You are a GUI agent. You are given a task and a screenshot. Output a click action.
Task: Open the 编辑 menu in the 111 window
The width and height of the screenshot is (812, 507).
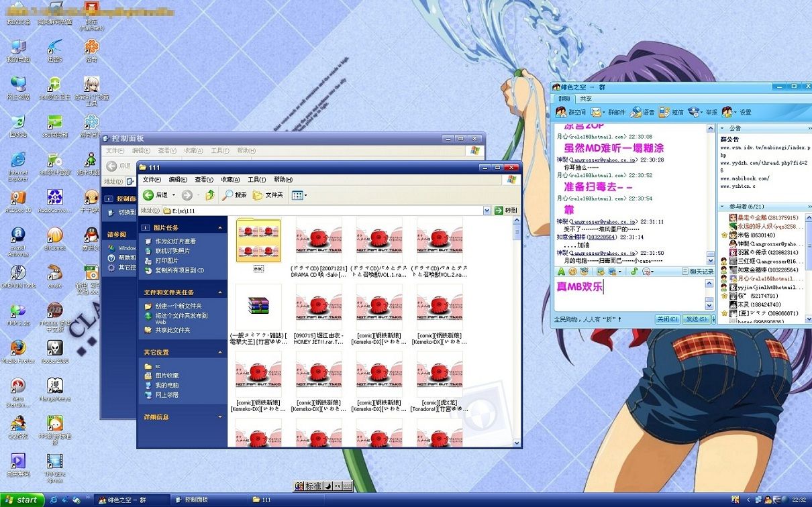click(178, 180)
